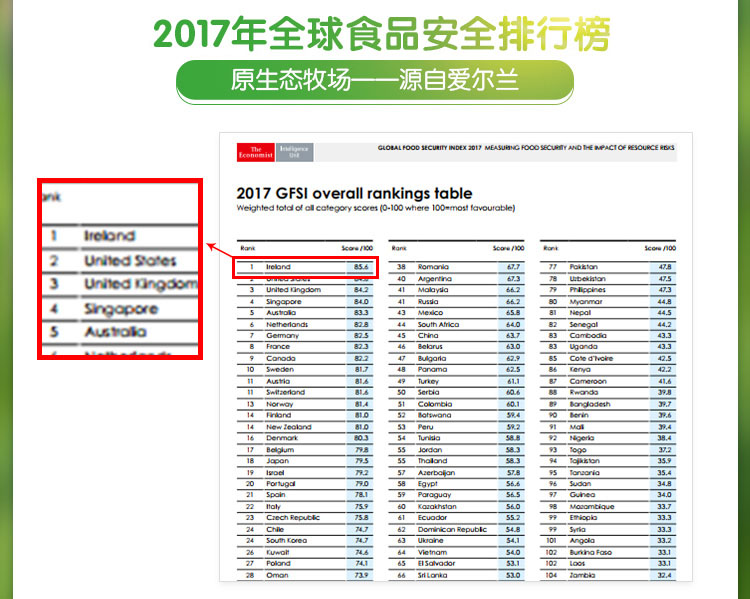Select Azerbaijan at rank 57
Viewport: 750px width, 599px height.
pos(436,473)
